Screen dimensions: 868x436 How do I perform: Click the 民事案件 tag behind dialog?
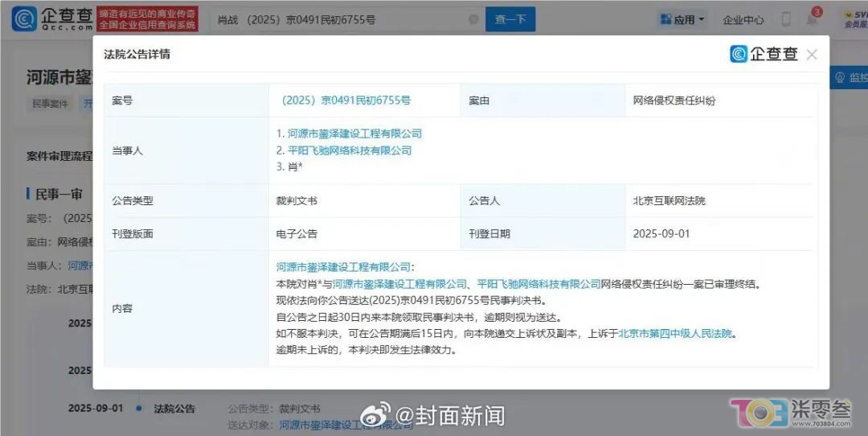[50, 104]
